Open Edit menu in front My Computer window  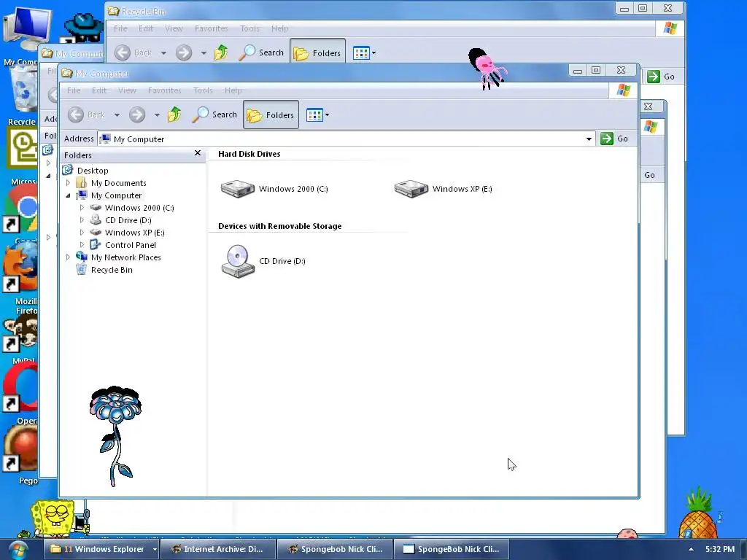99,90
